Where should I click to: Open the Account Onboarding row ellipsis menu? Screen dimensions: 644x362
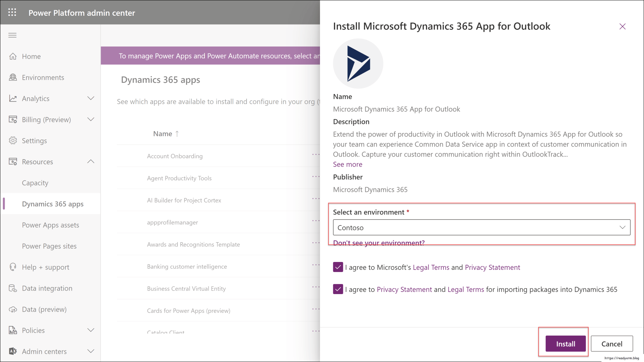(x=316, y=154)
